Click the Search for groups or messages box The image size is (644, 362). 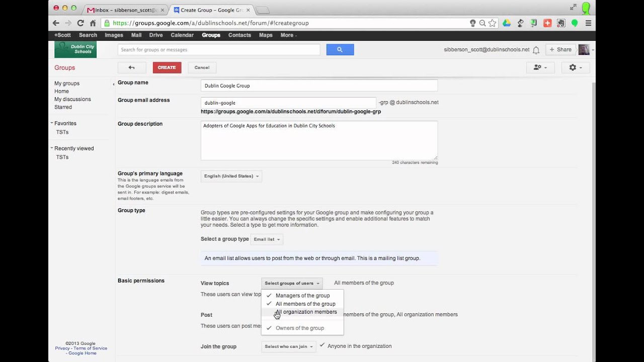(x=219, y=49)
